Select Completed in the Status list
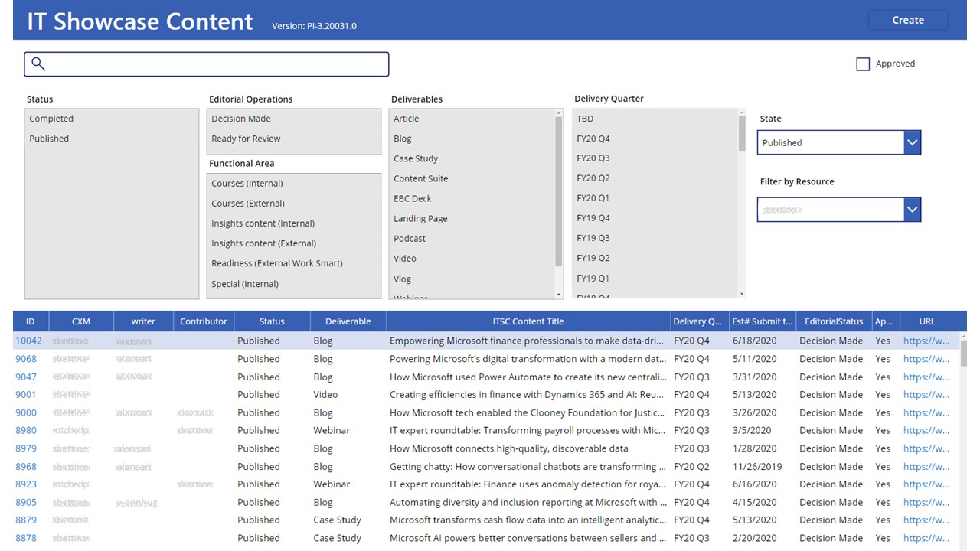The width and height of the screenshot is (980, 551). [x=51, y=119]
